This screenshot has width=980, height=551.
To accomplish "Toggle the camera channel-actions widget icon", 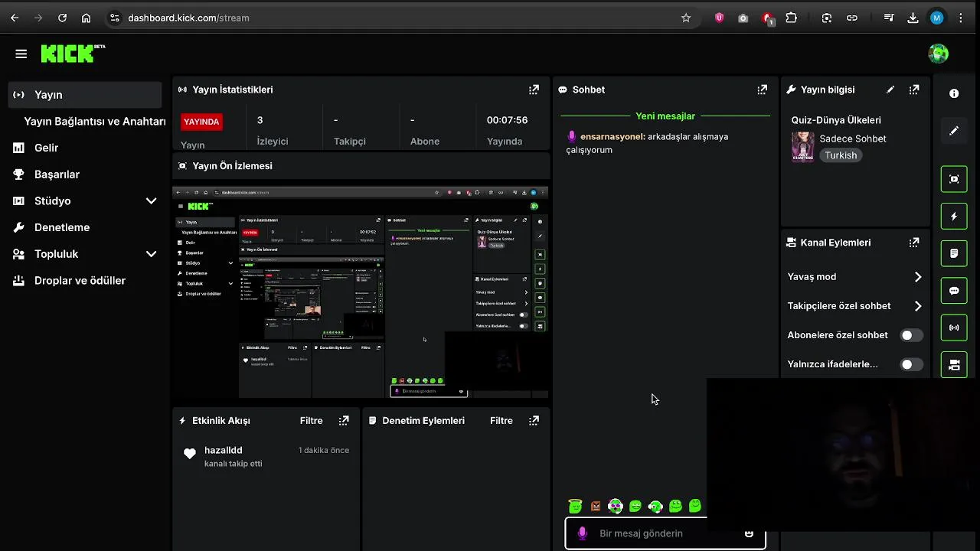I will point(954,365).
